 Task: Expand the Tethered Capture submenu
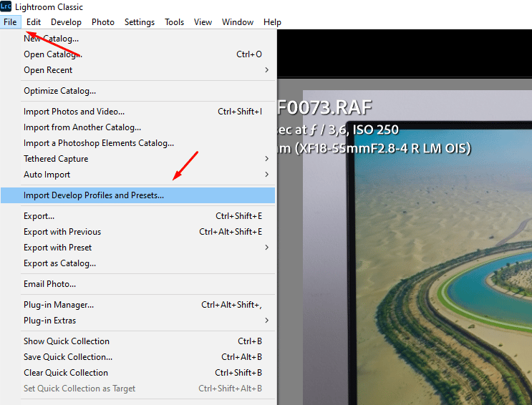tap(137, 159)
